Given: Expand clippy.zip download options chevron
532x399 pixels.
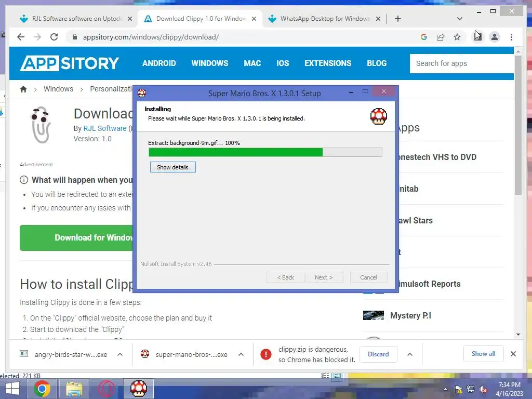Looking at the screenshot, I should tap(410, 354).
